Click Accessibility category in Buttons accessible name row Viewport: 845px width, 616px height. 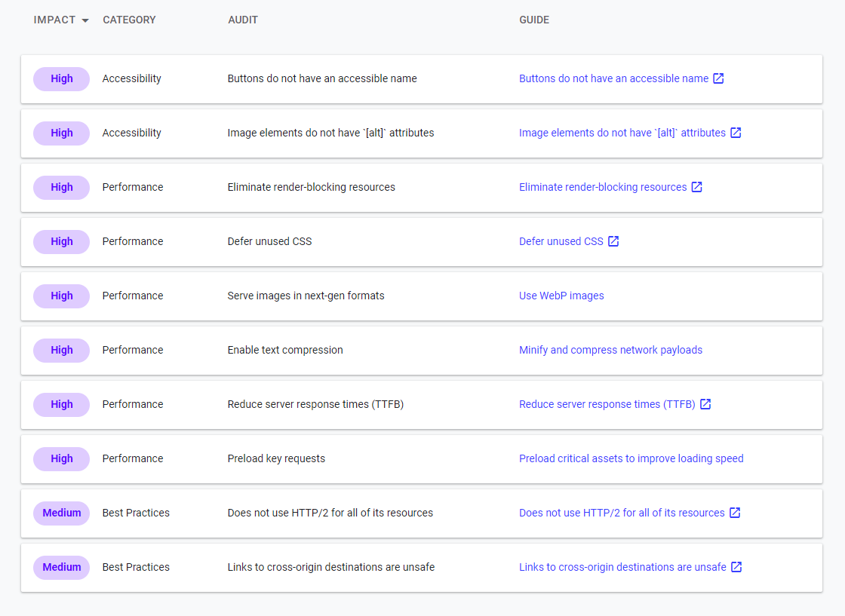(132, 78)
